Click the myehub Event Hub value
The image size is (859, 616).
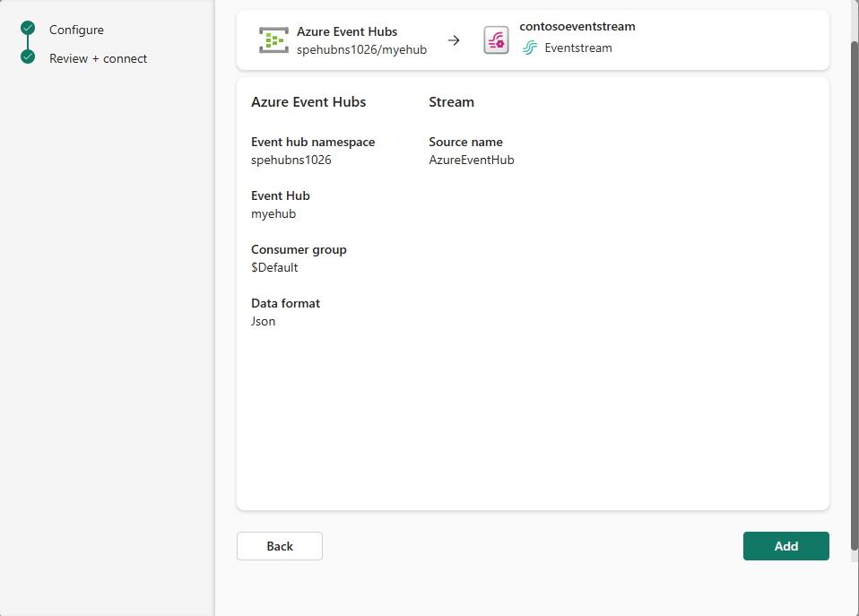tap(273, 213)
